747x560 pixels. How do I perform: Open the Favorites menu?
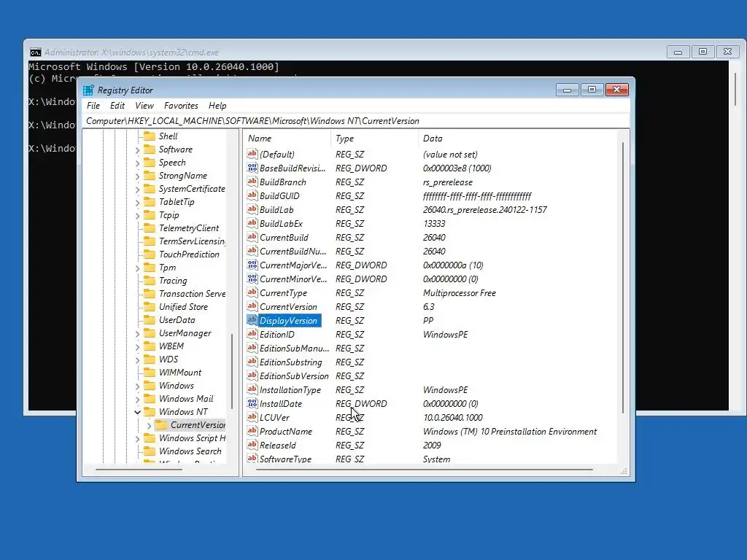pyautogui.click(x=181, y=106)
